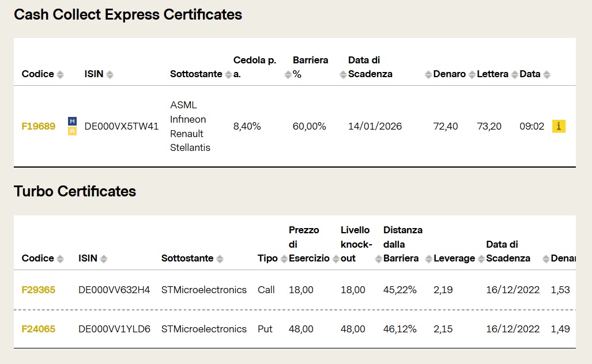This screenshot has width=592, height=364.
Task: Sort Turbo table by Data di Scadenza
Action: click(x=546, y=259)
